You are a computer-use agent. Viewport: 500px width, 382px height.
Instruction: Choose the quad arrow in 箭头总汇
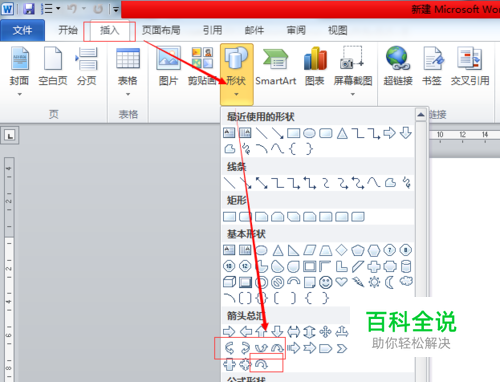[325, 332]
